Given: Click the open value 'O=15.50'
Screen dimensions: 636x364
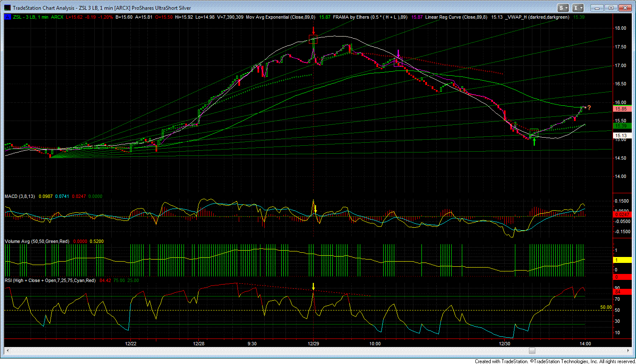Looking at the screenshot, I should click(x=164, y=17).
